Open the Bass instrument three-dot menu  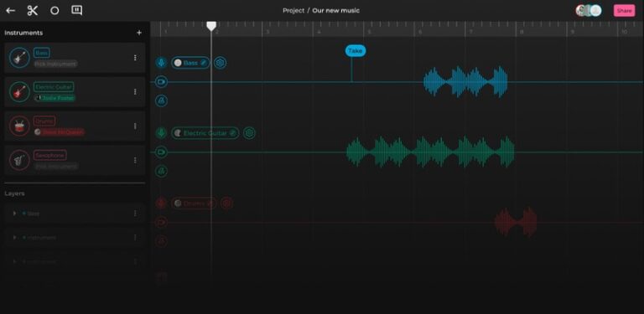tap(135, 58)
